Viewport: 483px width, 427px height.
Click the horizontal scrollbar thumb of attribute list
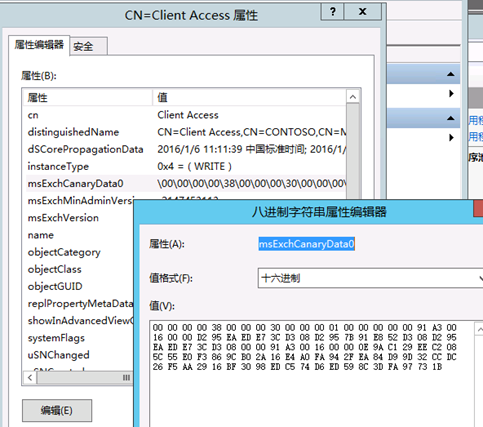tap(85, 378)
